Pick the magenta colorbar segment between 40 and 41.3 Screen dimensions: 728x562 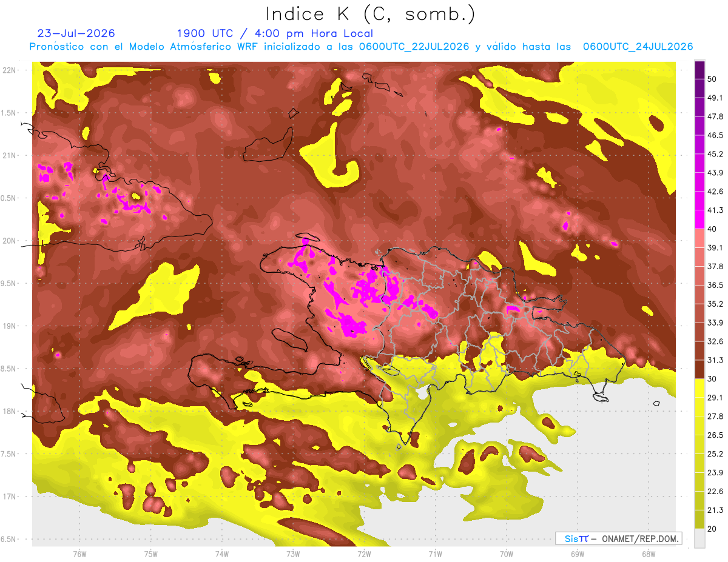pos(699,219)
